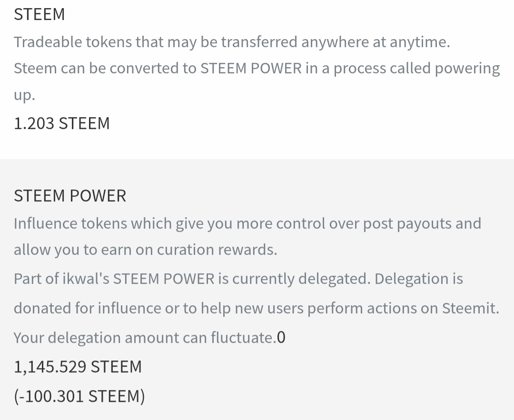Click the username 'ikwal's' in the delegation text
The width and height of the screenshot is (514, 420).
(x=86, y=279)
